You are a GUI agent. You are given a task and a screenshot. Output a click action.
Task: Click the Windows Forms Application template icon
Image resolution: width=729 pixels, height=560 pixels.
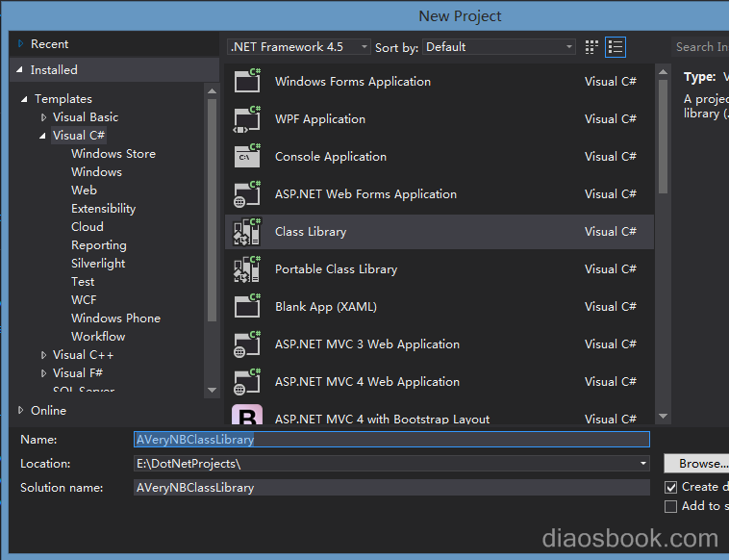pos(247,81)
